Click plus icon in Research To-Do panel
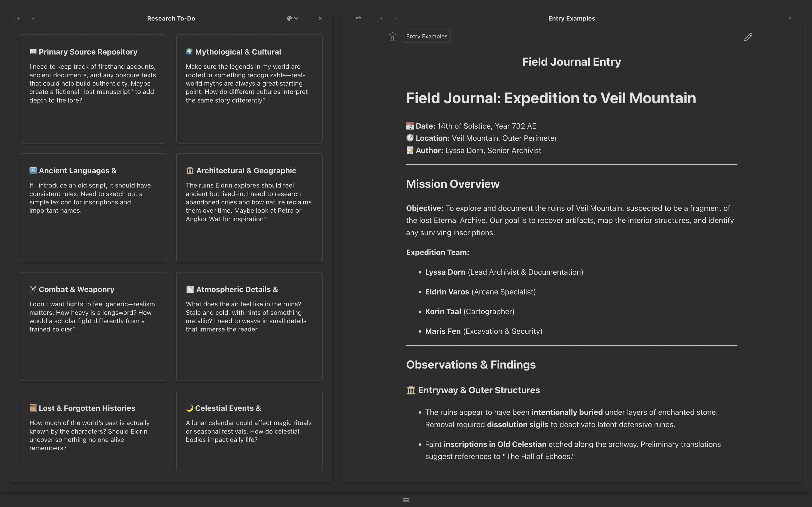Image resolution: width=812 pixels, height=507 pixels. pyautogui.click(x=19, y=19)
